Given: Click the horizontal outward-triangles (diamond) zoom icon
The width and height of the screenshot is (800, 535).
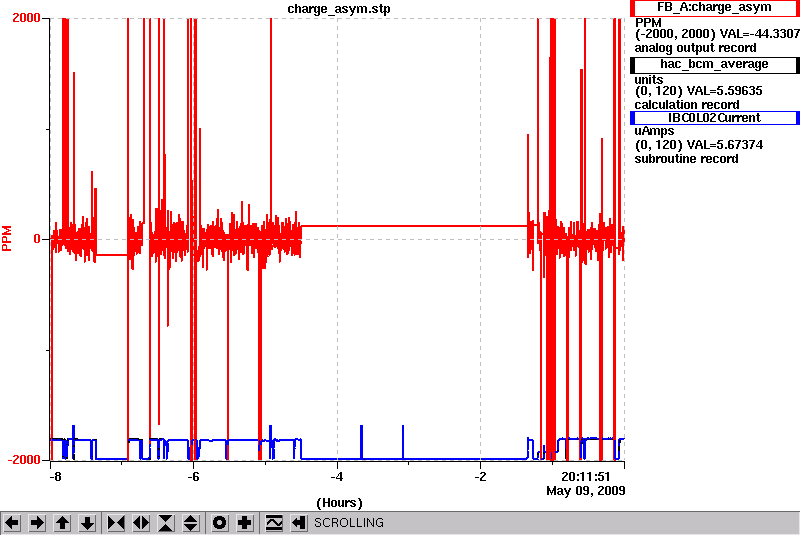Looking at the screenshot, I should pyautogui.click(x=141, y=523).
